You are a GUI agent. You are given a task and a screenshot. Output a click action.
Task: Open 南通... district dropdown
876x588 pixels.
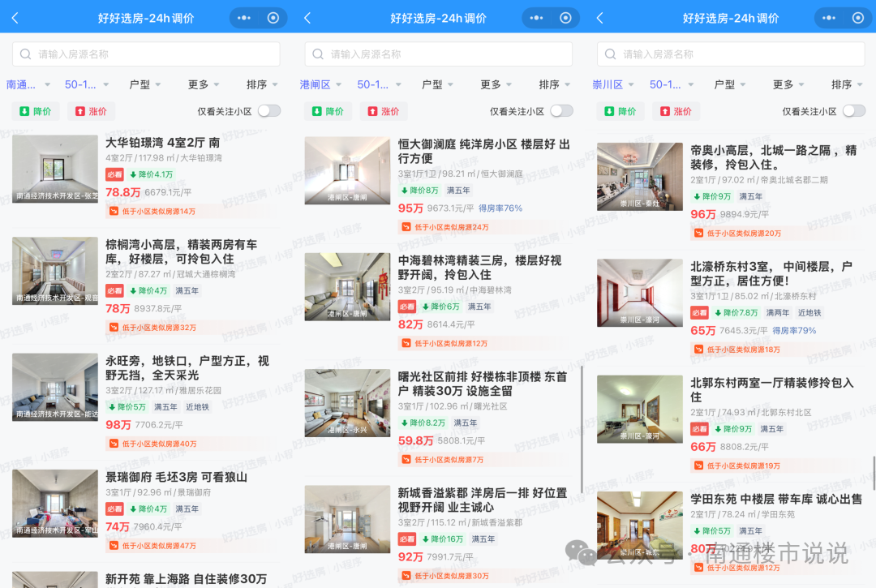(28, 84)
